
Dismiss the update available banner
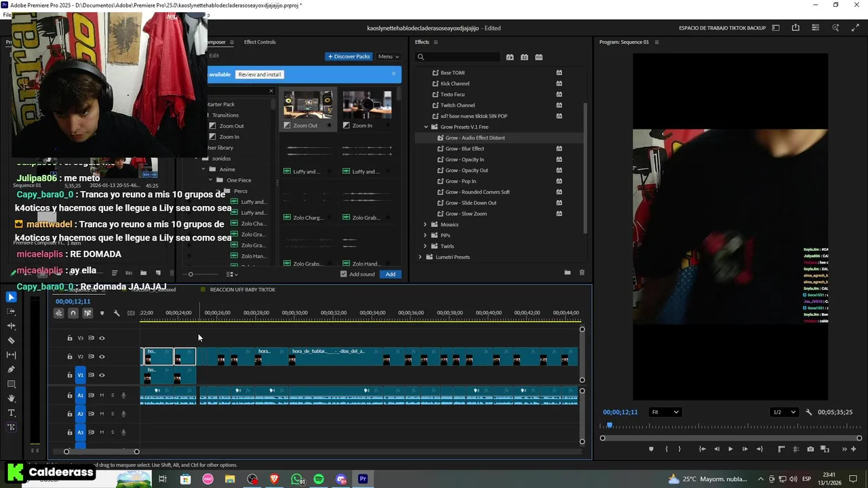click(393, 74)
